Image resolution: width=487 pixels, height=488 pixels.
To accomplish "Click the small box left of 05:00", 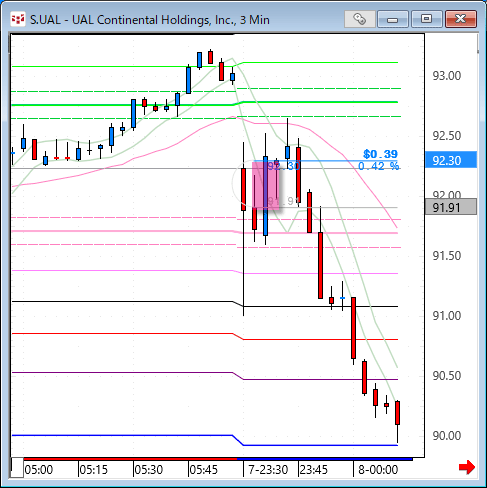I will pyautogui.click(x=17, y=468).
